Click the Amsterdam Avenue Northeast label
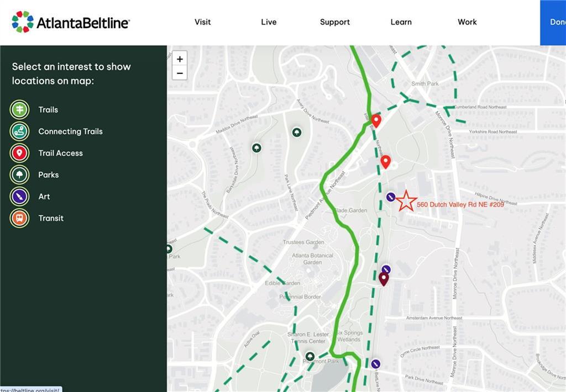566x392 pixels. [x=434, y=317]
